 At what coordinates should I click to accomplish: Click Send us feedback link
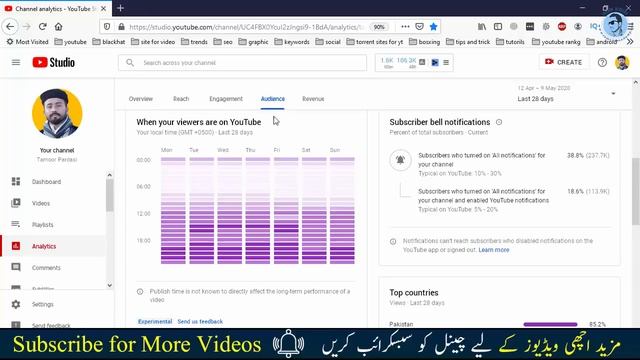(200, 322)
